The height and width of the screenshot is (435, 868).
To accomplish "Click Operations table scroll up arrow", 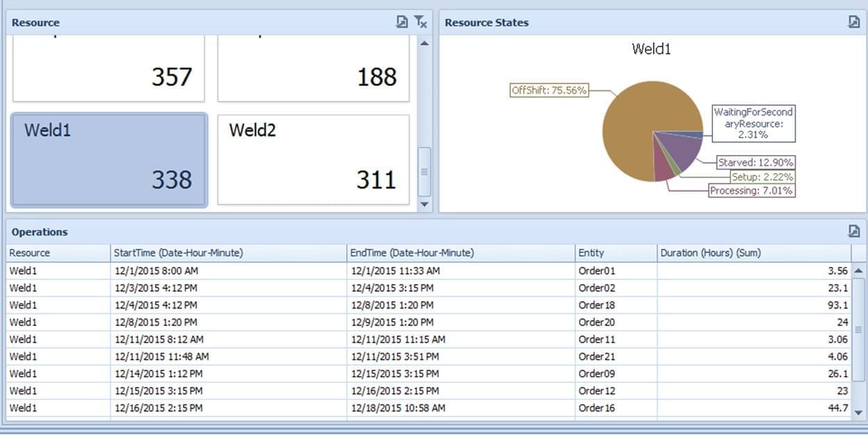I will (x=859, y=270).
